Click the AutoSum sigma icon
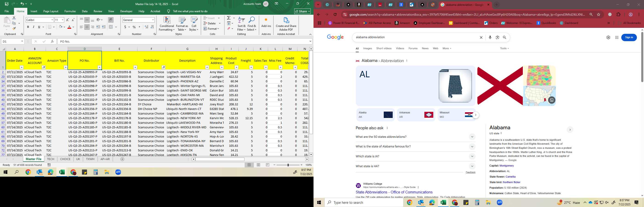The image size is (644, 207). click(x=229, y=18)
